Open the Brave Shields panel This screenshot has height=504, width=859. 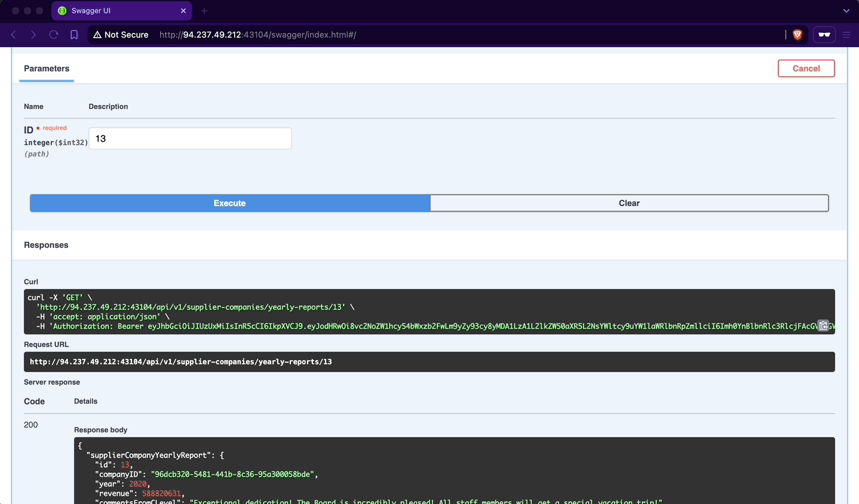pos(797,35)
